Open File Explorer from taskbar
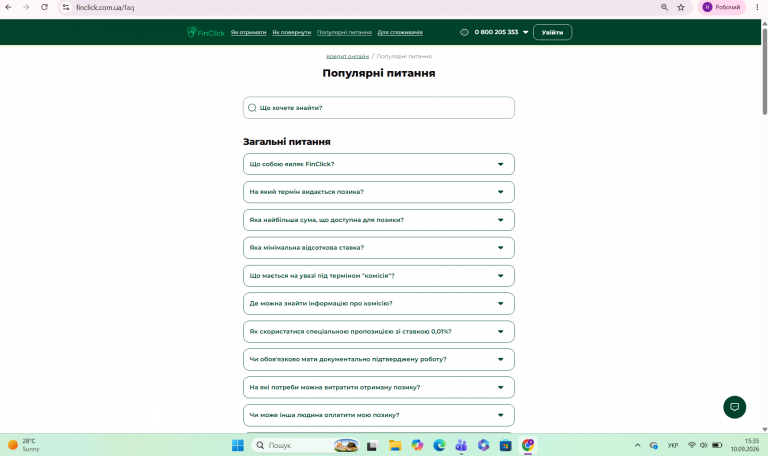Image resolution: width=768 pixels, height=456 pixels. [395, 445]
